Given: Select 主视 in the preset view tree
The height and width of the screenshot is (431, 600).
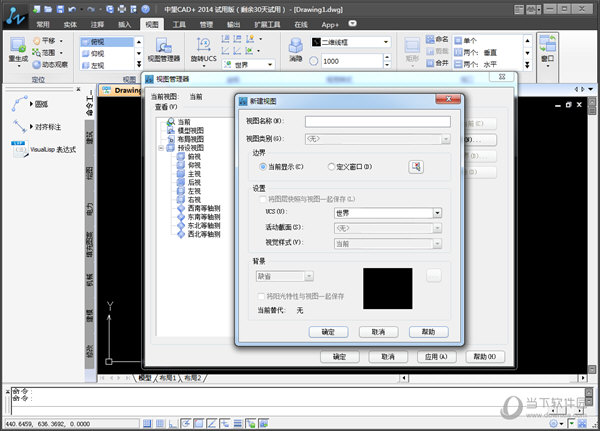Looking at the screenshot, I should [194, 174].
